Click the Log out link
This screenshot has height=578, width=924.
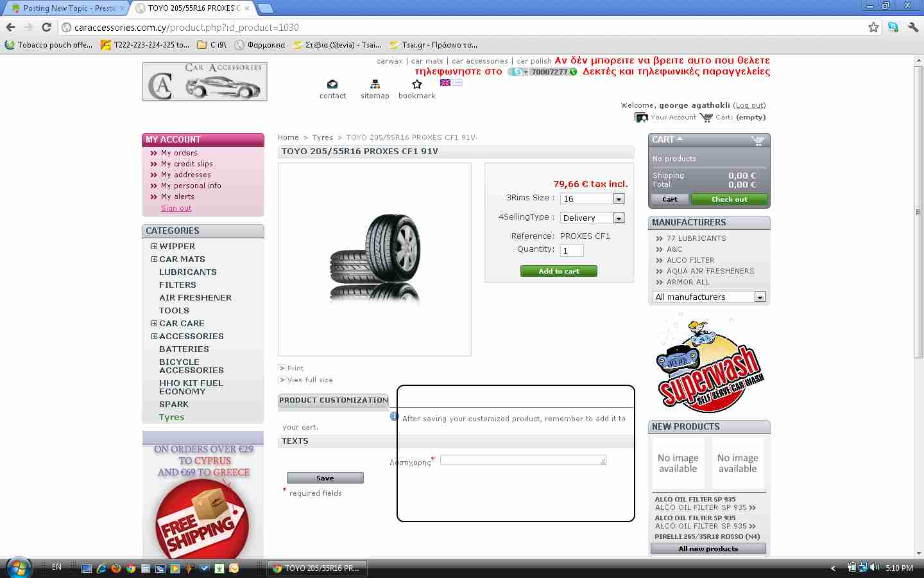[x=749, y=105]
